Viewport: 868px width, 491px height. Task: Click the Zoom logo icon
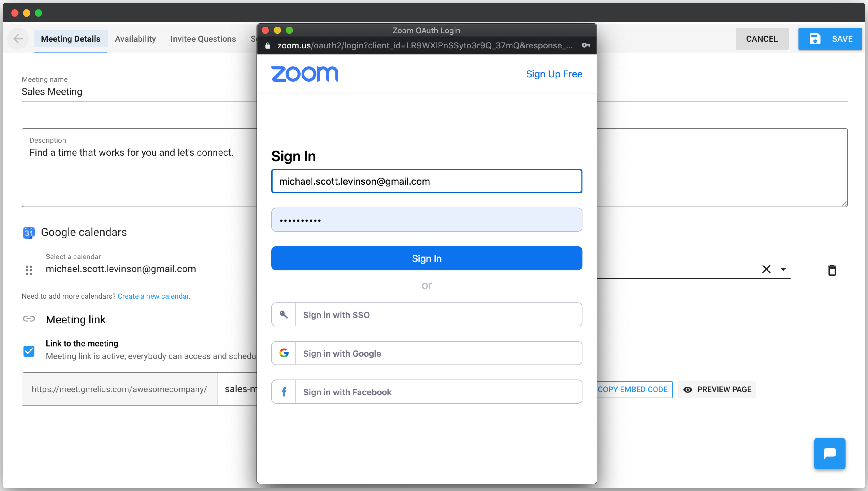click(x=304, y=73)
